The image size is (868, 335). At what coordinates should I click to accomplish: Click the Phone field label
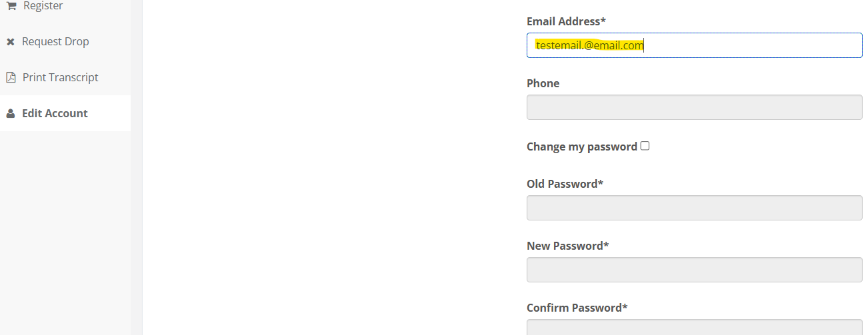click(543, 83)
